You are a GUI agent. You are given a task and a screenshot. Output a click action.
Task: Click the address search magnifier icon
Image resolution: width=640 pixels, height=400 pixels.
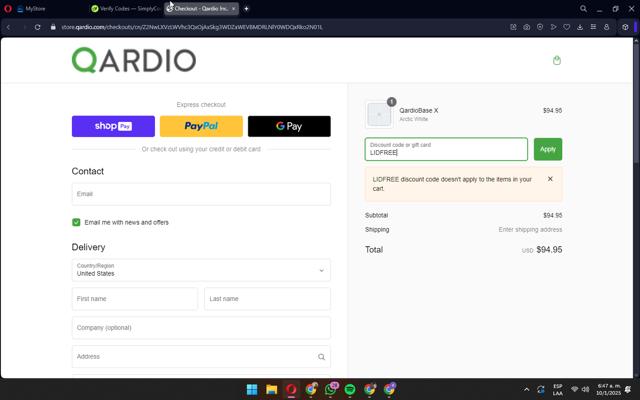point(321,357)
